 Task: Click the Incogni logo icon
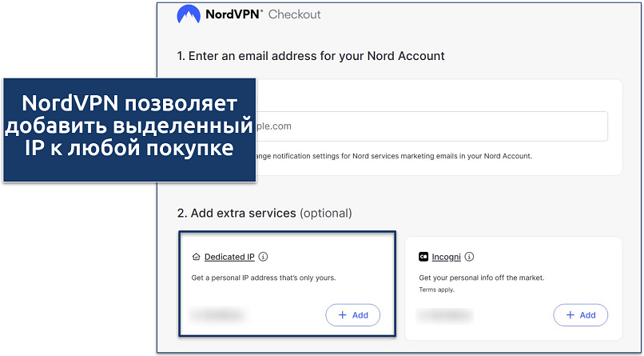coord(423,258)
